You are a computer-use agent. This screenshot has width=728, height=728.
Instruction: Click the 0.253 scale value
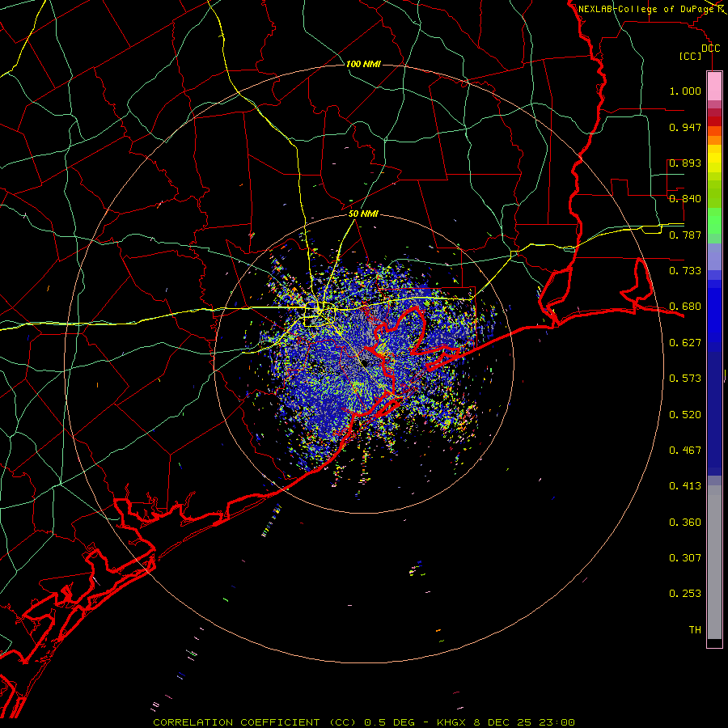pyautogui.click(x=685, y=594)
